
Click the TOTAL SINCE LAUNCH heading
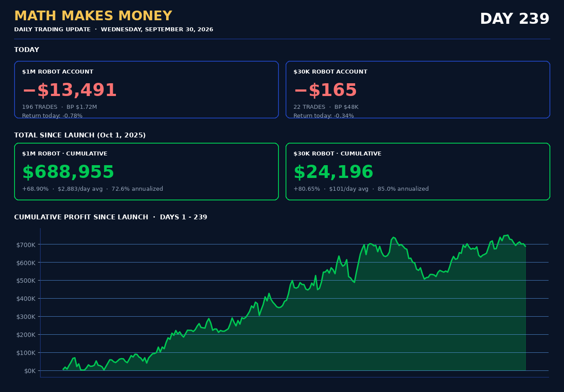(x=80, y=136)
